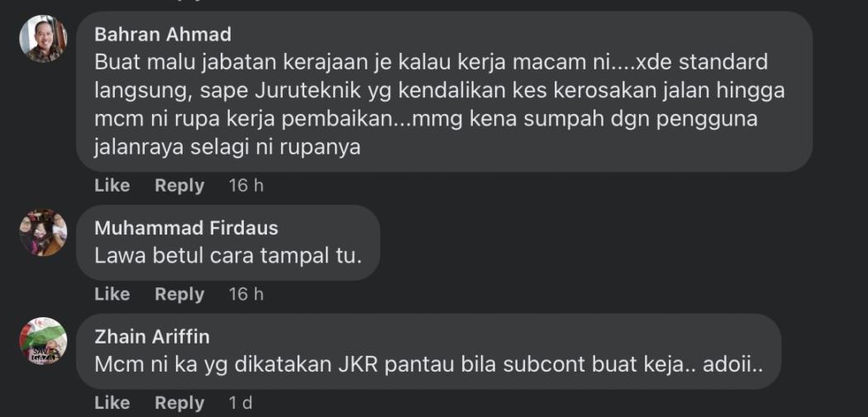
Task: Open Bahran Ahmad's profile picture
Action: point(43,39)
